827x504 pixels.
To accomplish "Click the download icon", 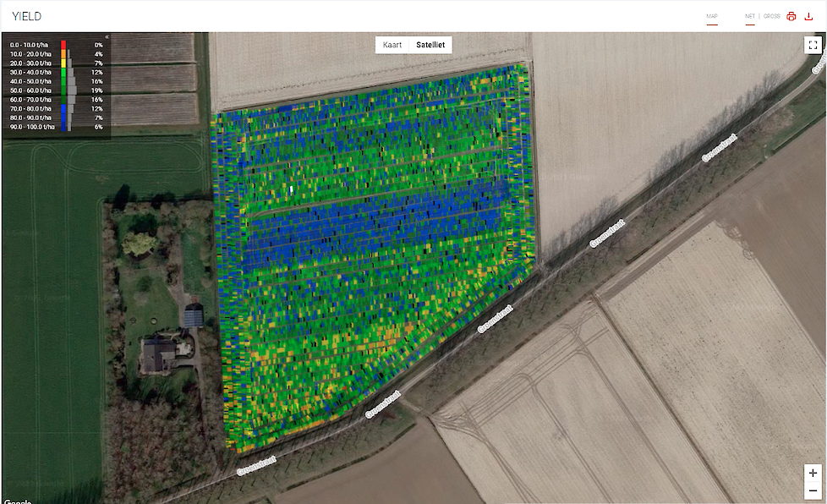I will coord(808,16).
